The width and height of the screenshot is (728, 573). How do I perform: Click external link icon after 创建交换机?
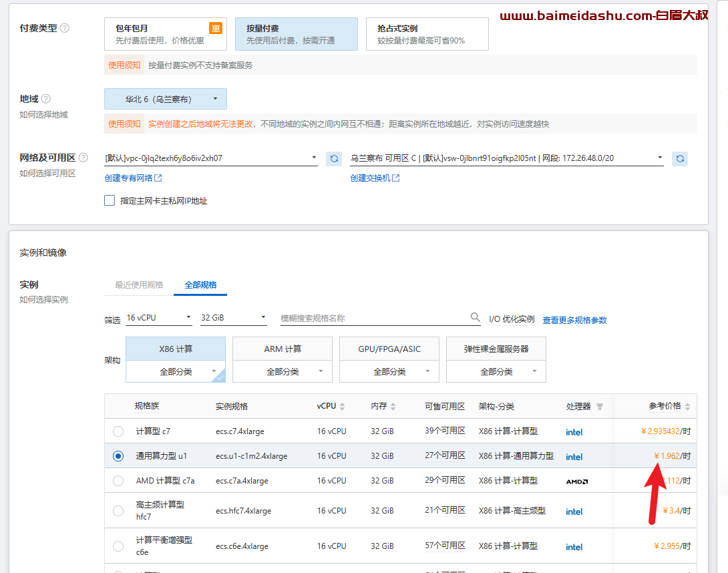point(395,178)
